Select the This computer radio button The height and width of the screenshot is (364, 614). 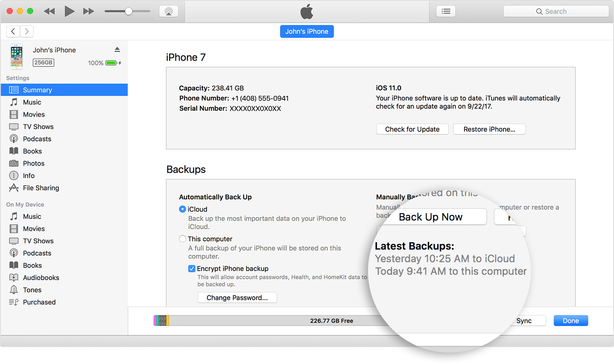183,239
